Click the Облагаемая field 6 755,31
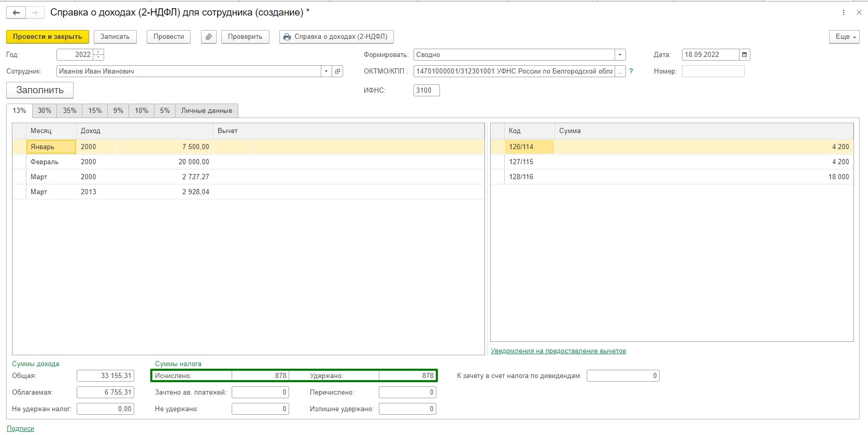 105,393
